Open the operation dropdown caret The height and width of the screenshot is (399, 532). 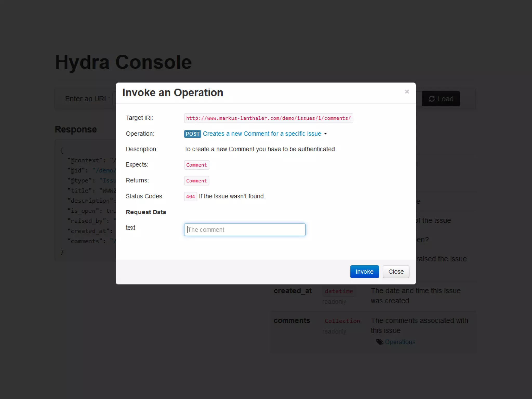pos(325,134)
